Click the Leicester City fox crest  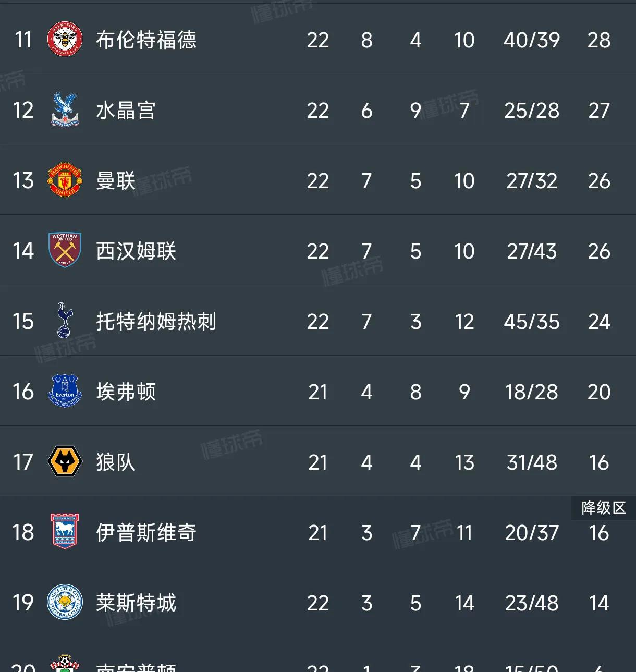tap(64, 603)
